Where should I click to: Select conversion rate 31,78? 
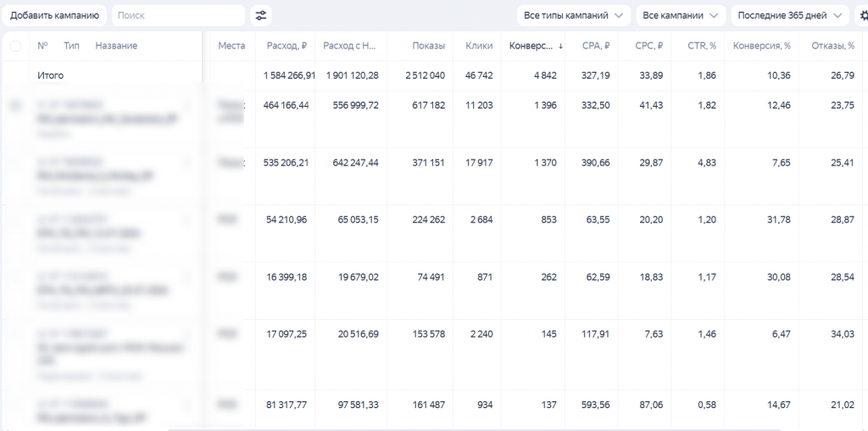coord(779,220)
